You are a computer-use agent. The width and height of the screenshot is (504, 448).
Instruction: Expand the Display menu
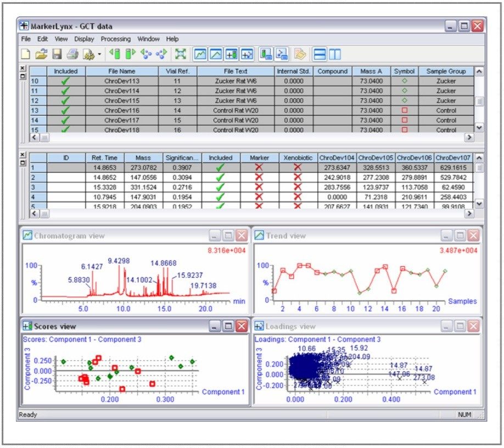tap(83, 39)
